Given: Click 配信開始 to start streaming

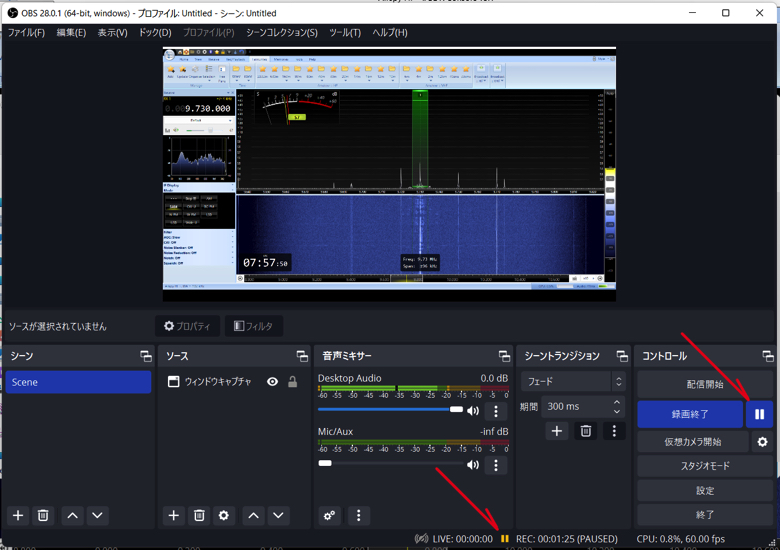Looking at the screenshot, I should [705, 384].
